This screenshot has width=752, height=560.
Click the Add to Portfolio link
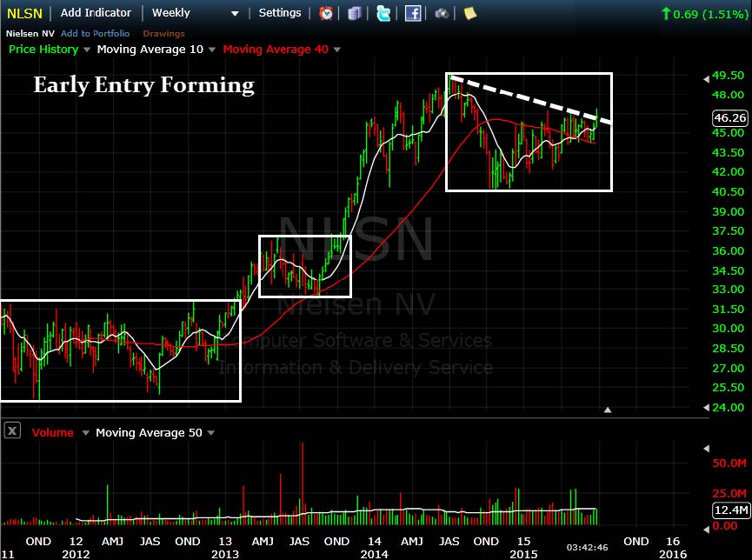click(95, 33)
